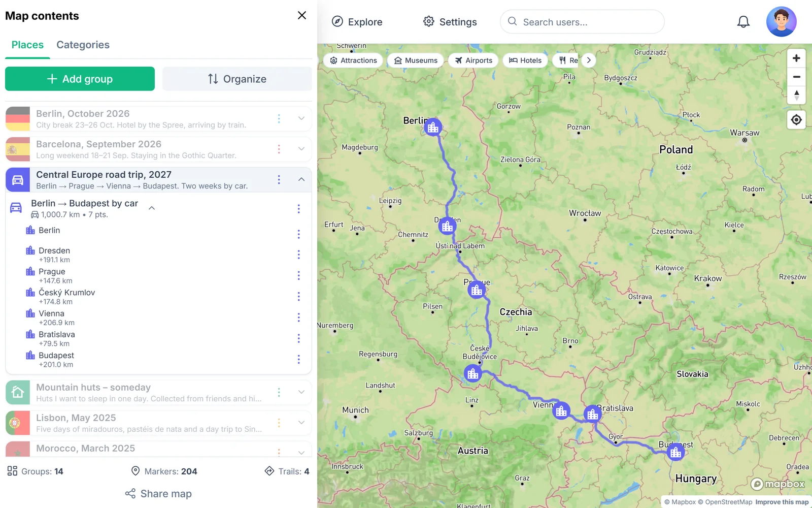812x508 pixels.
Task: Open options for the Prague stop
Action: (298, 275)
